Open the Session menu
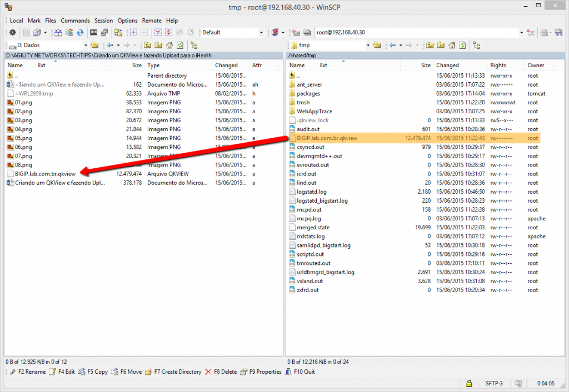This screenshot has height=392, width=569. (x=103, y=21)
